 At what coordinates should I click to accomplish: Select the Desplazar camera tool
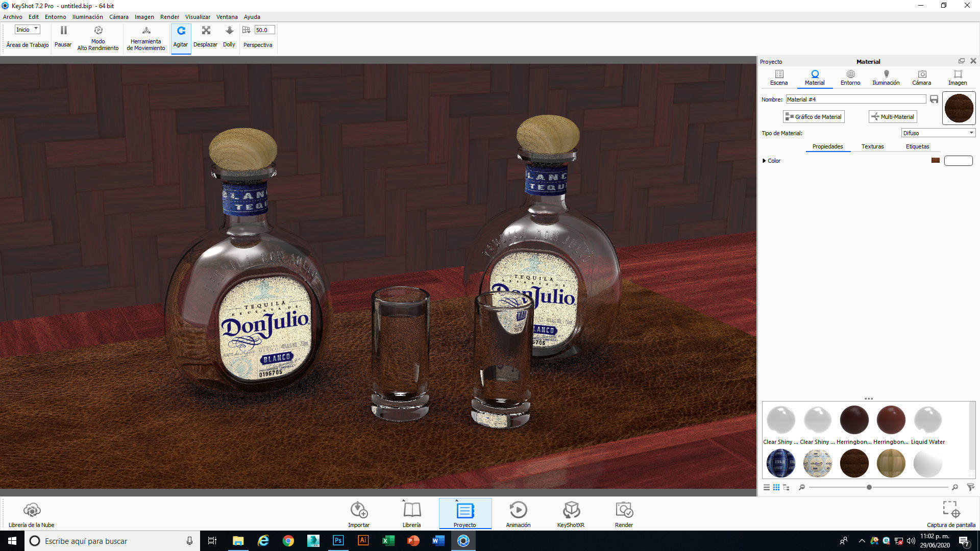point(206,31)
